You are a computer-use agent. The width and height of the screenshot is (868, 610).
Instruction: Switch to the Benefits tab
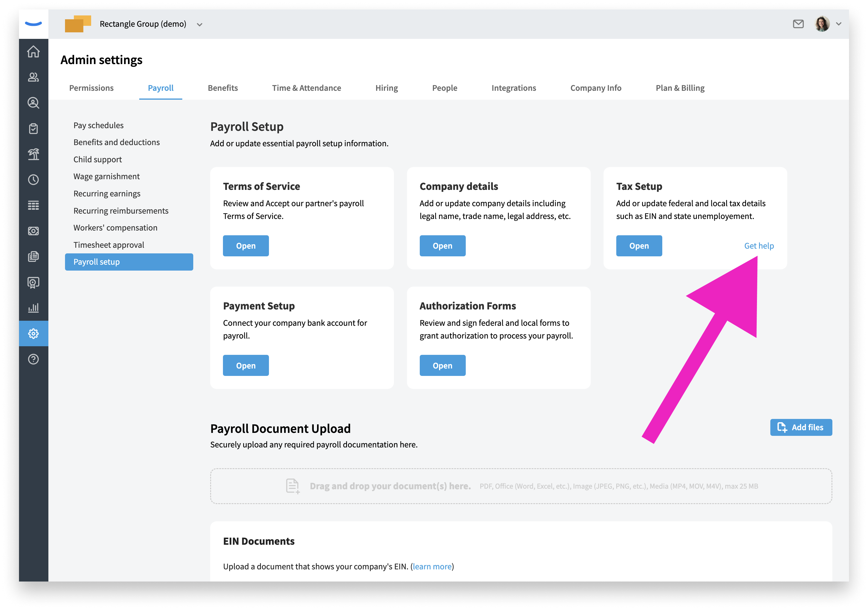tap(223, 88)
